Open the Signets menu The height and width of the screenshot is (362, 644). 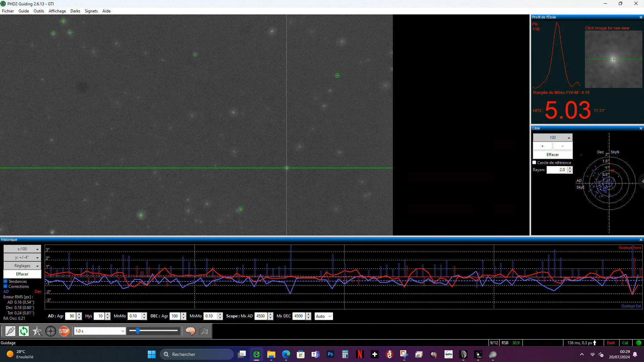tap(91, 11)
